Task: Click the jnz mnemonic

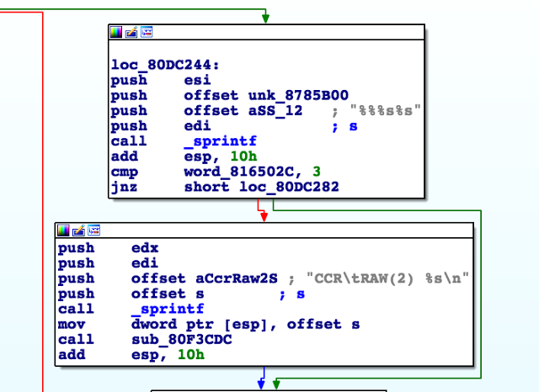Action: [124, 188]
